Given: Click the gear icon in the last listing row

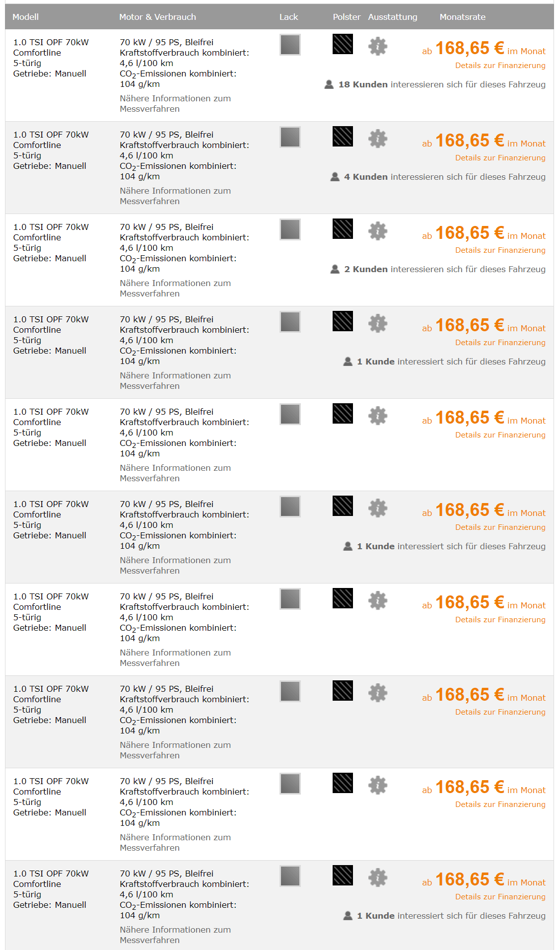Looking at the screenshot, I should pyautogui.click(x=378, y=877).
